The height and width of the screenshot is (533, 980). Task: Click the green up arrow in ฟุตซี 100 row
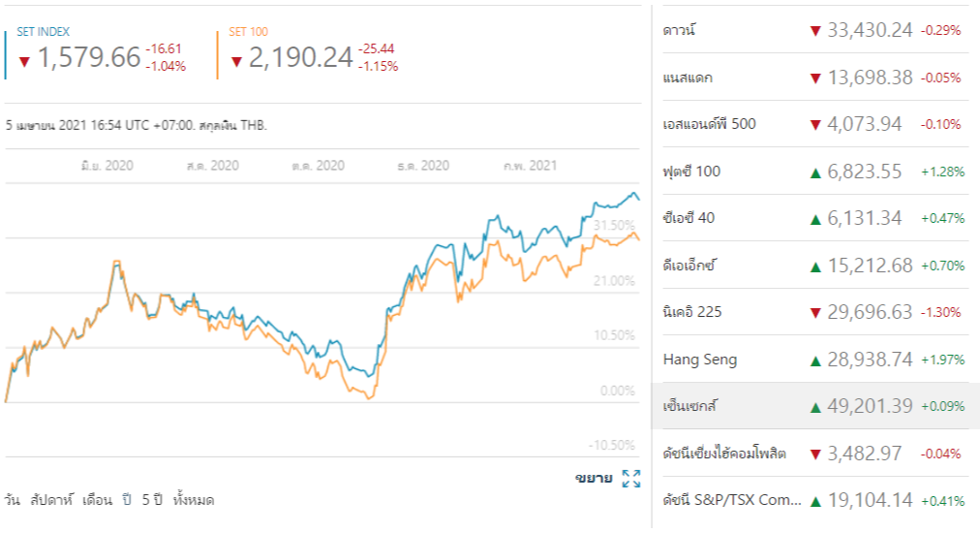click(814, 172)
